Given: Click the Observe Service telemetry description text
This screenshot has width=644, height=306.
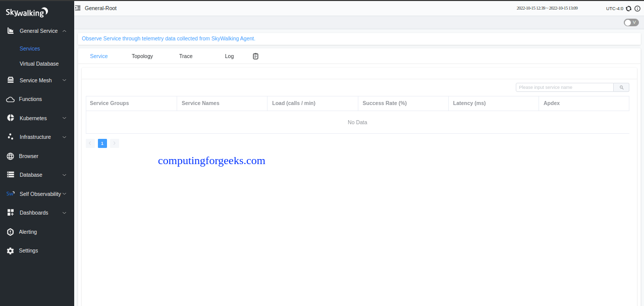Looking at the screenshot, I should tap(169, 38).
